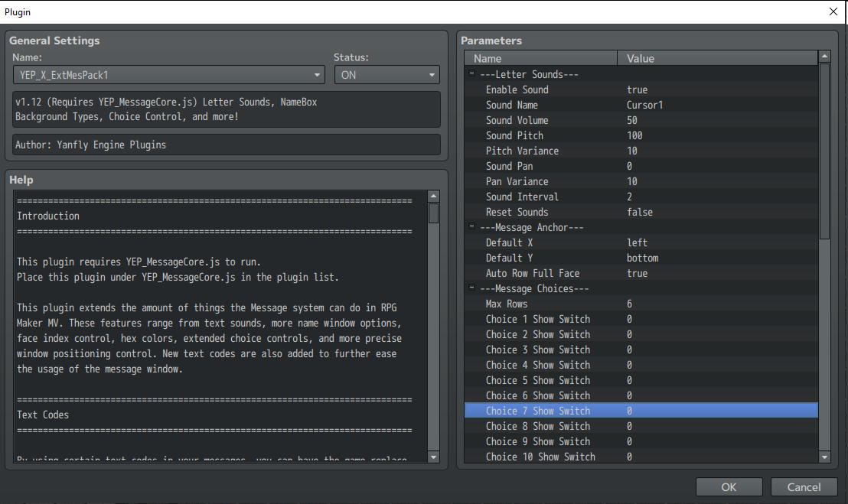Close the Plugin dialog window
Viewport: 848px width, 504px height.
tap(833, 12)
